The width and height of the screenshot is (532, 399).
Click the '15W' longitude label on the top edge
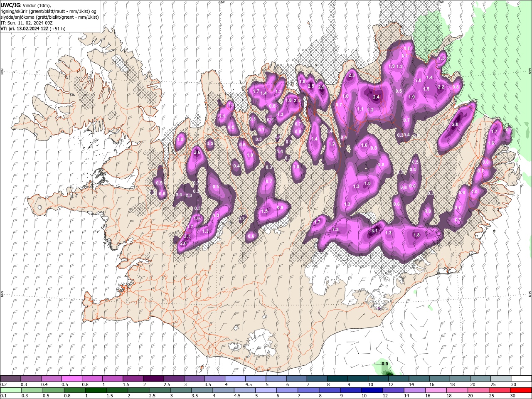click(x=440, y=2)
